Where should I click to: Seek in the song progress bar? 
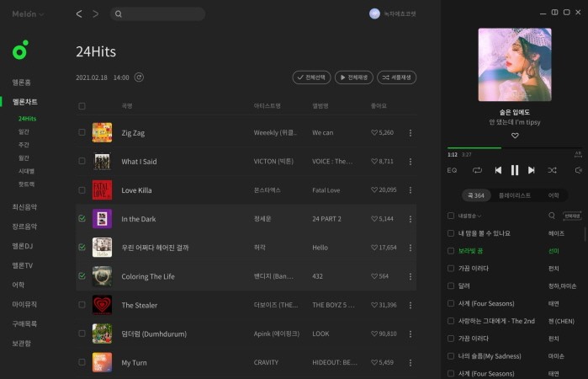[515, 148]
